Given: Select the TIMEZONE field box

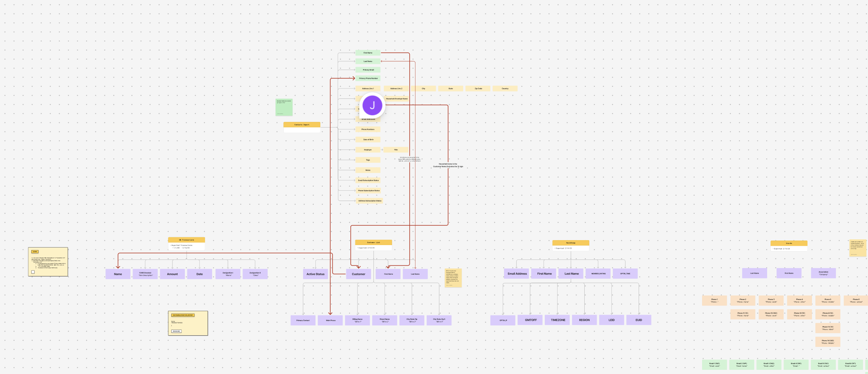Looking at the screenshot, I should pos(558,320).
